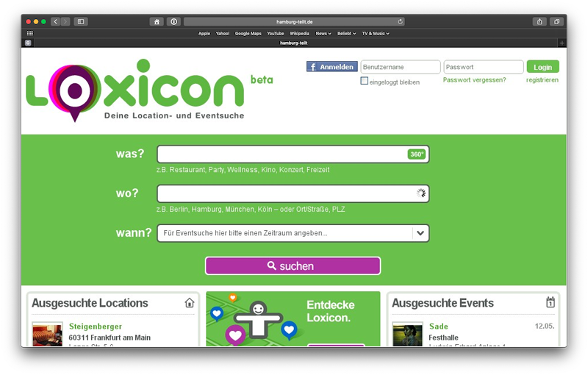Open the Share icon in Safari toolbar
The height and width of the screenshot is (375, 588).
tap(539, 22)
